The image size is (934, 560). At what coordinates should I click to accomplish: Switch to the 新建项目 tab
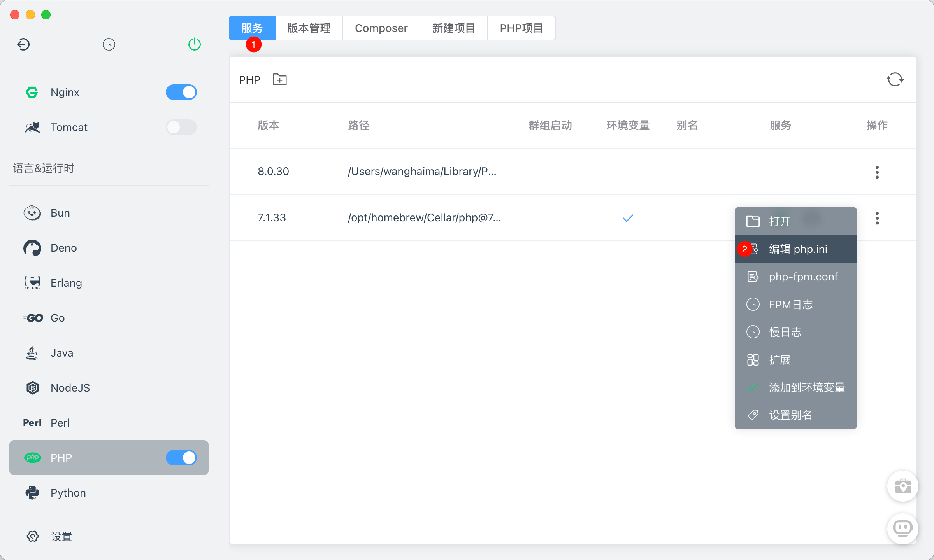[454, 28]
